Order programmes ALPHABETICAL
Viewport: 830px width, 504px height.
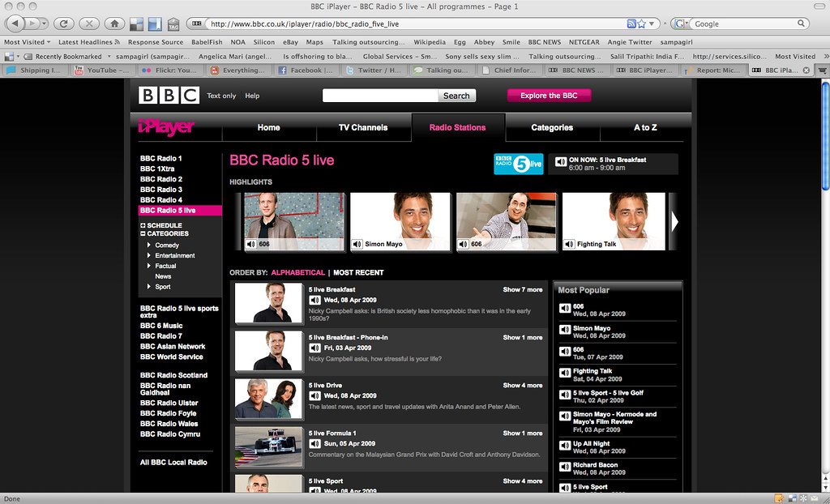[x=298, y=272]
